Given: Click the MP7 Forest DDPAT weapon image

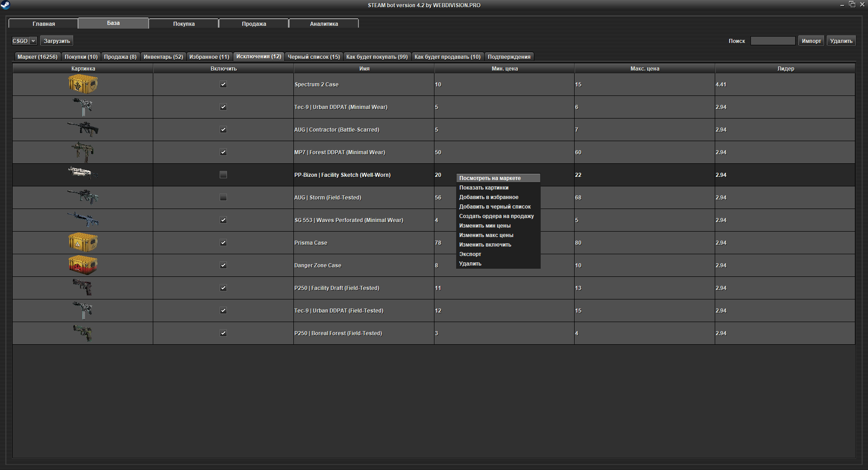Looking at the screenshot, I should 83,152.
